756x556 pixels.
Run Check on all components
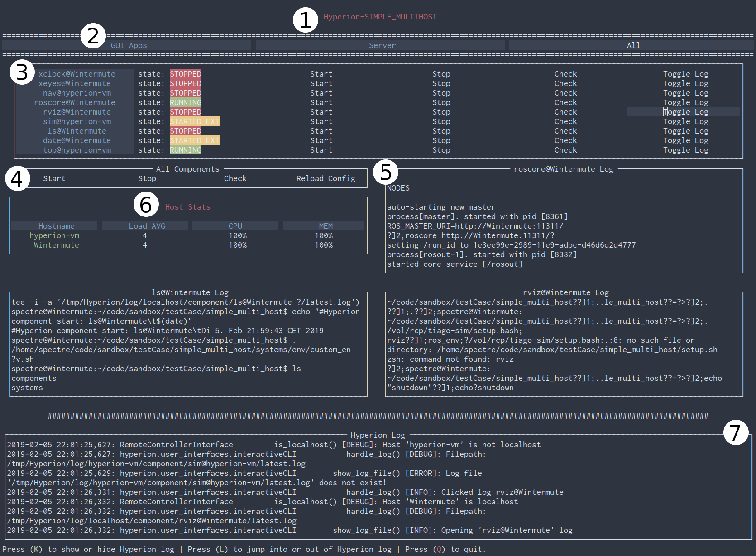pos(235,178)
